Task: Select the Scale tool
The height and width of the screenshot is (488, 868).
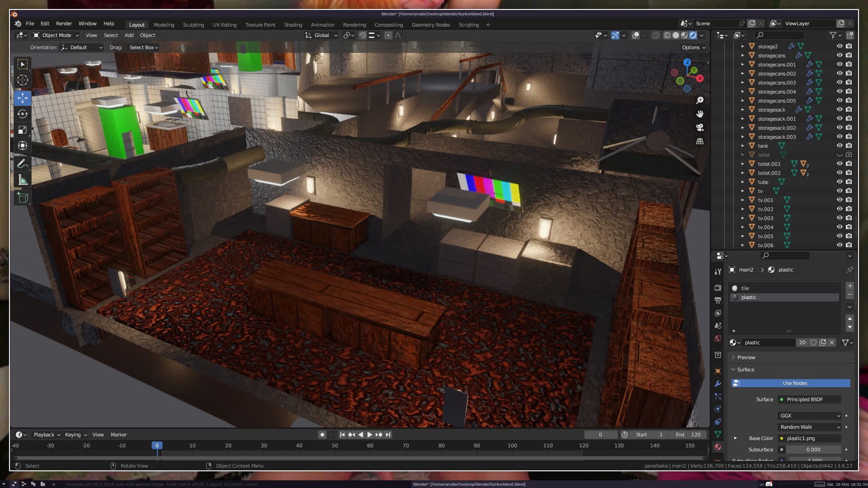Action: coord(23,130)
